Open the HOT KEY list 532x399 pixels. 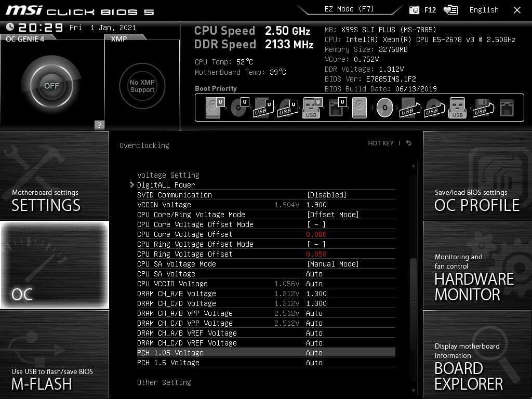click(381, 143)
